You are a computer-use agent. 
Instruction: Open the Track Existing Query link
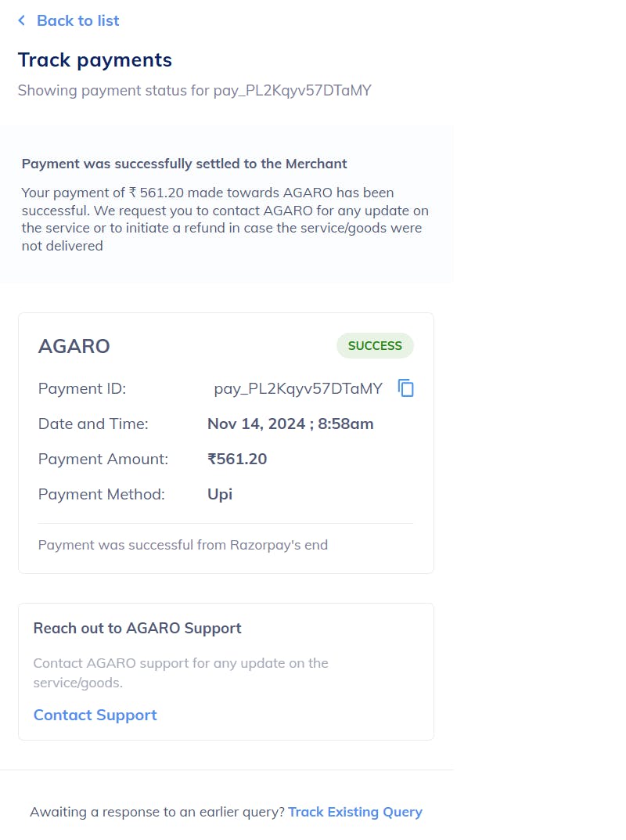(354, 812)
